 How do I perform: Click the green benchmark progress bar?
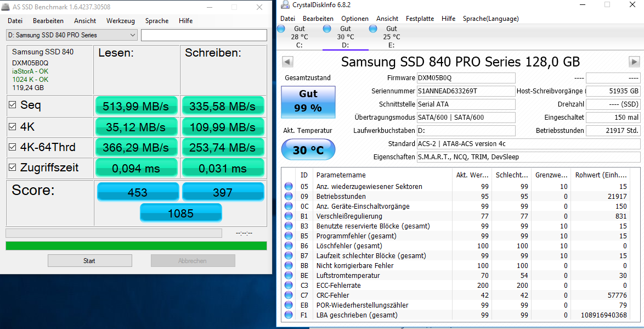point(136,246)
